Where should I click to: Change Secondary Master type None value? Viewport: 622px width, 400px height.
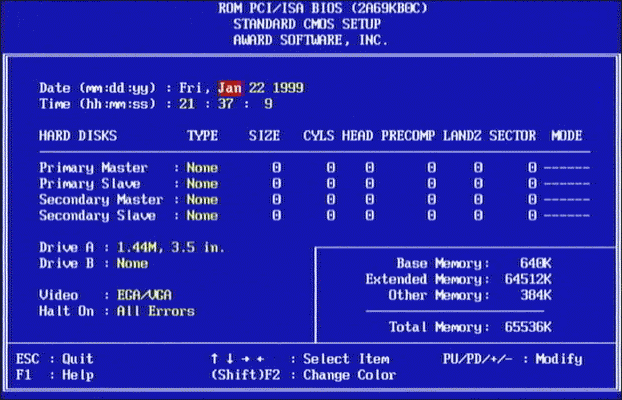(201, 200)
